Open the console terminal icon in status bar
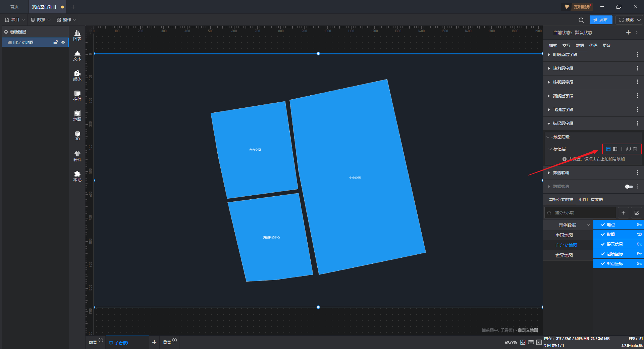This screenshot has width=644, height=349. [539, 342]
